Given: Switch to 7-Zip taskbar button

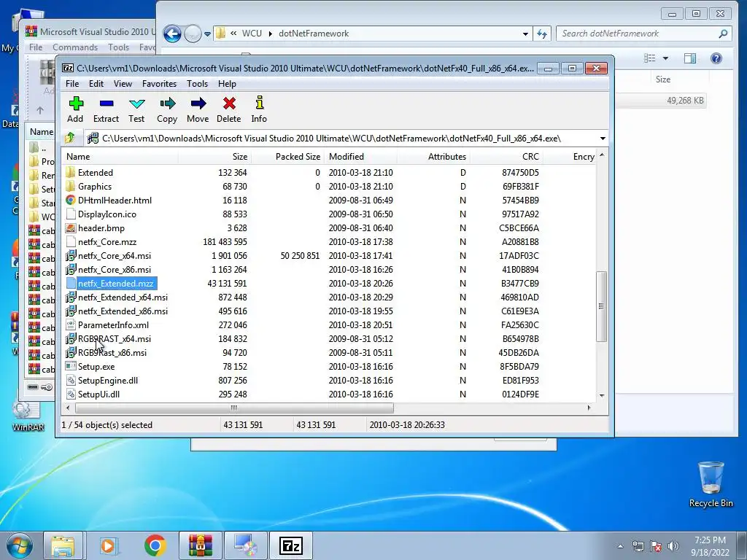Looking at the screenshot, I should pos(291,545).
